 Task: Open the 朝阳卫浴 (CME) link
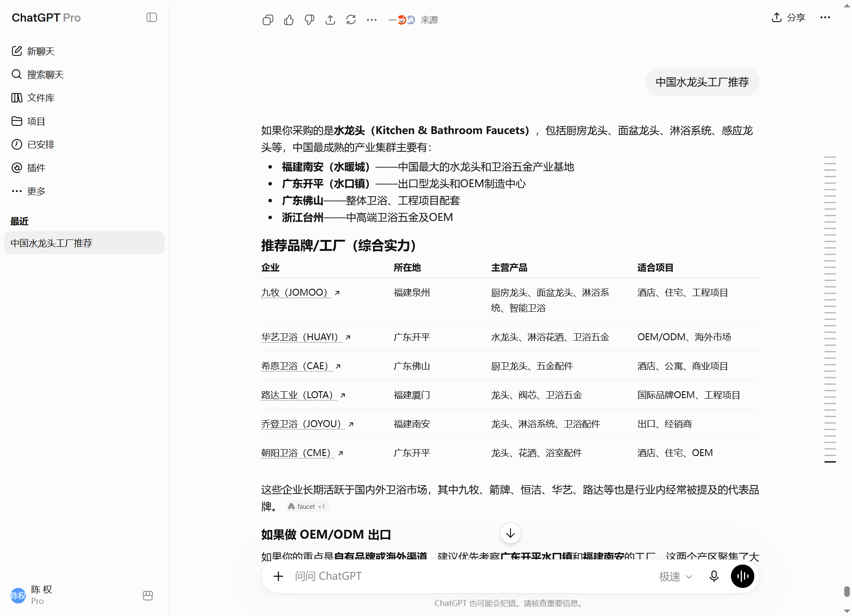point(302,453)
